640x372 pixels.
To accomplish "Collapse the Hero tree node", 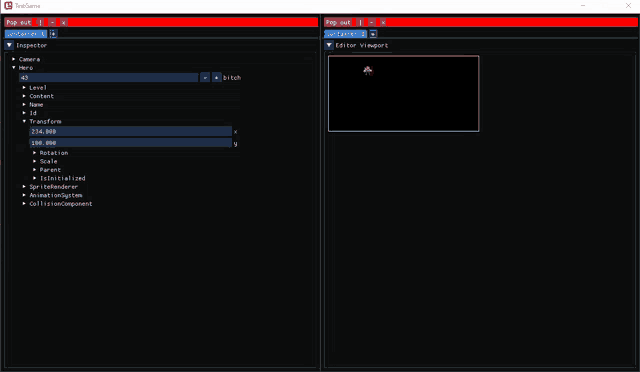I will (13, 68).
